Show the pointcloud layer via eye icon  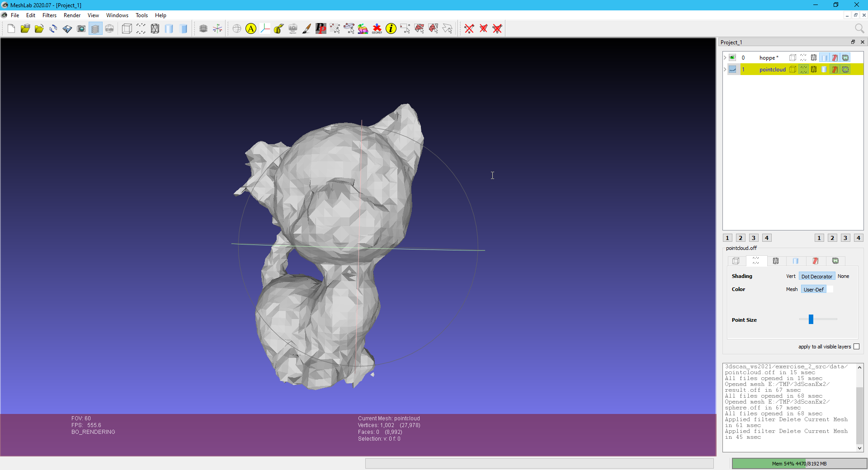pos(732,70)
